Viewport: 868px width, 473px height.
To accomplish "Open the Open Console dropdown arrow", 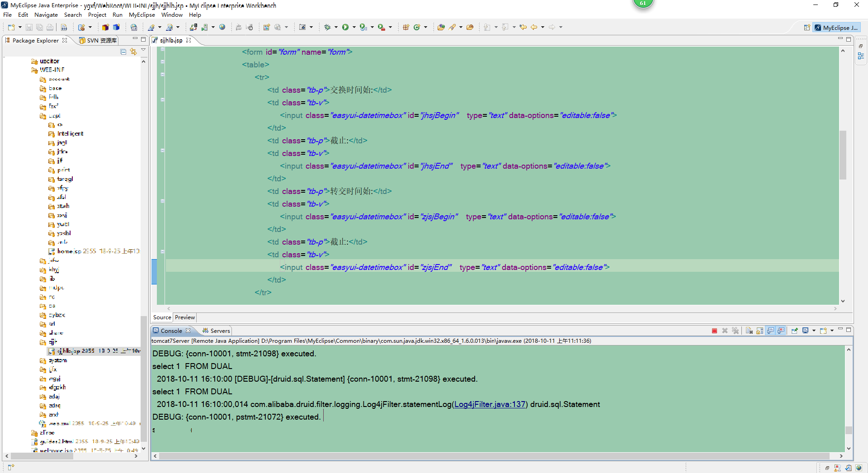I will pos(832,331).
